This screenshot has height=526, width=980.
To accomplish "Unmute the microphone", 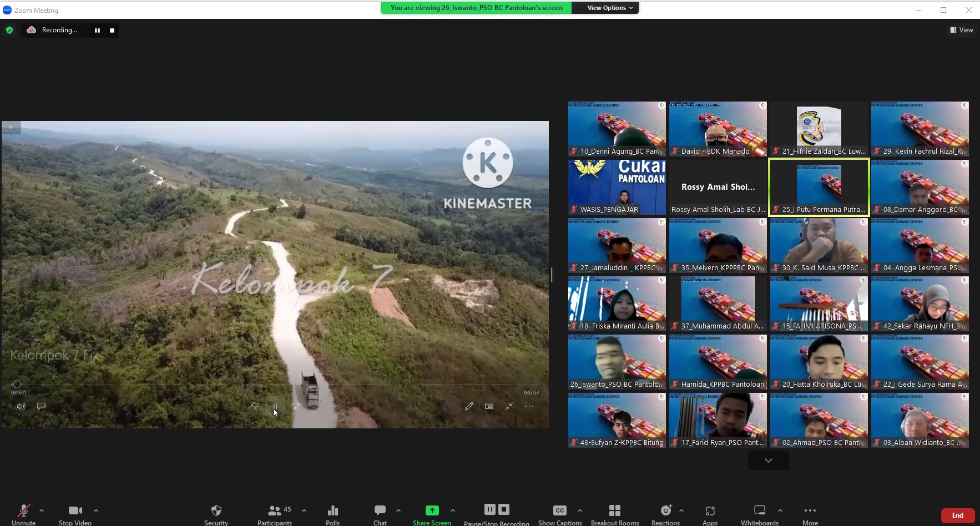I will point(23,514).
